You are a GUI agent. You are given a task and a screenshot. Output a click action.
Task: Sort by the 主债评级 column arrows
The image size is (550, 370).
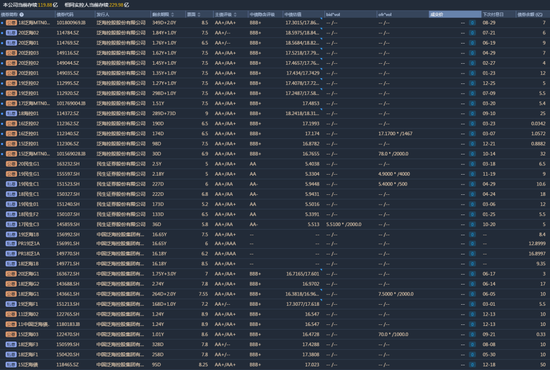point(235,14)
